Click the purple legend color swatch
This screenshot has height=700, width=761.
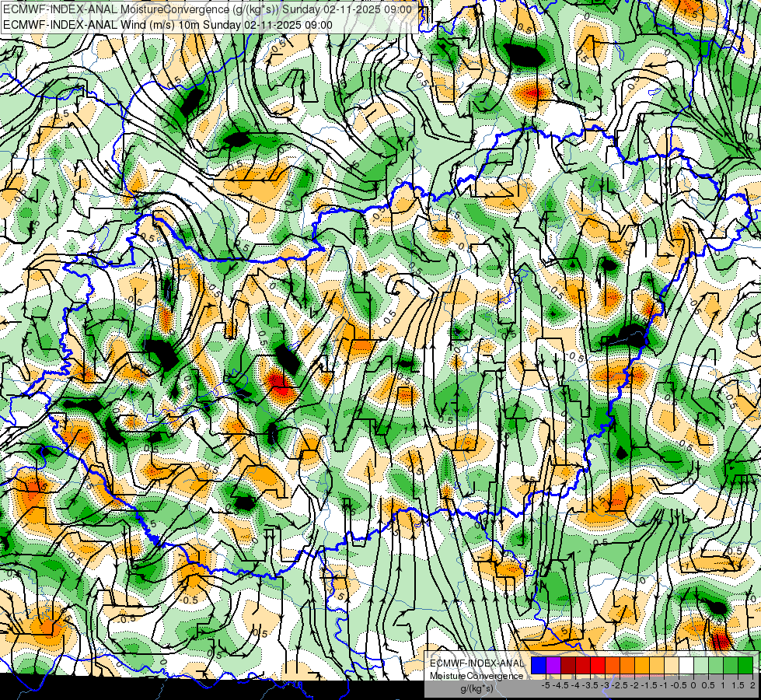coord(553,665)
